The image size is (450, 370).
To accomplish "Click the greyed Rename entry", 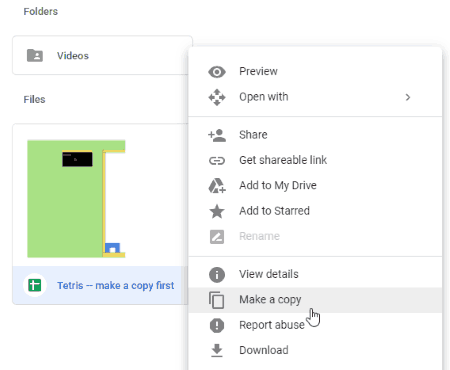I will pos(315,236).
